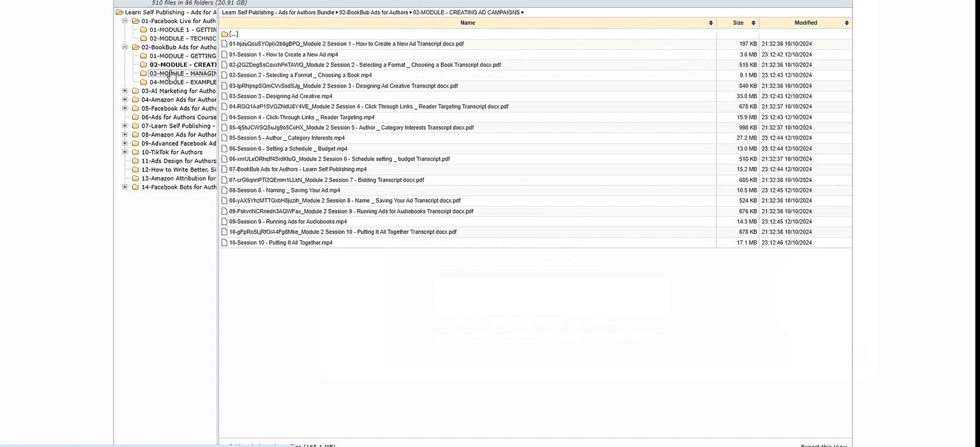980x447 pixels.
Task: Expand the 05-Facebook Ads for Authors node
Action: 125,109
